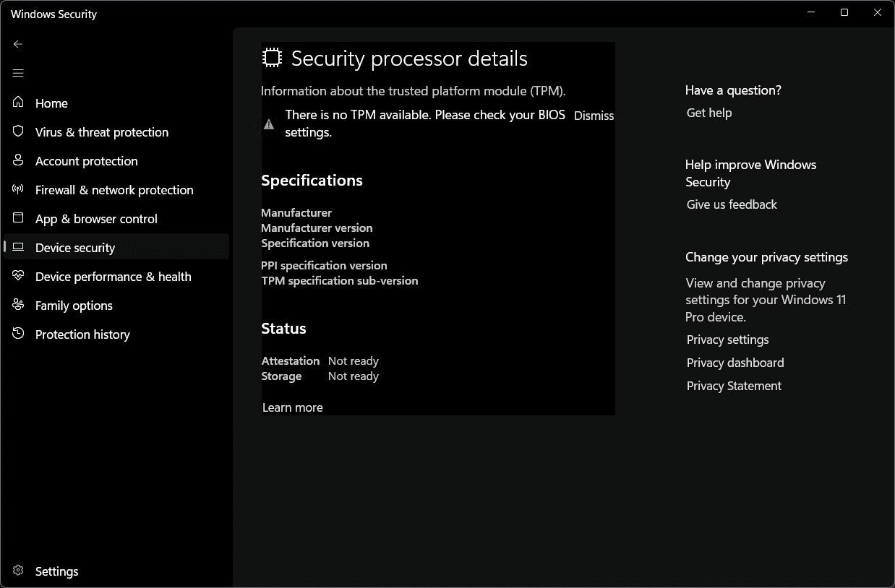Select the Virus & threat protection shield icon
The width and height of the screenshot is (895, 588).
click(17, 131)
